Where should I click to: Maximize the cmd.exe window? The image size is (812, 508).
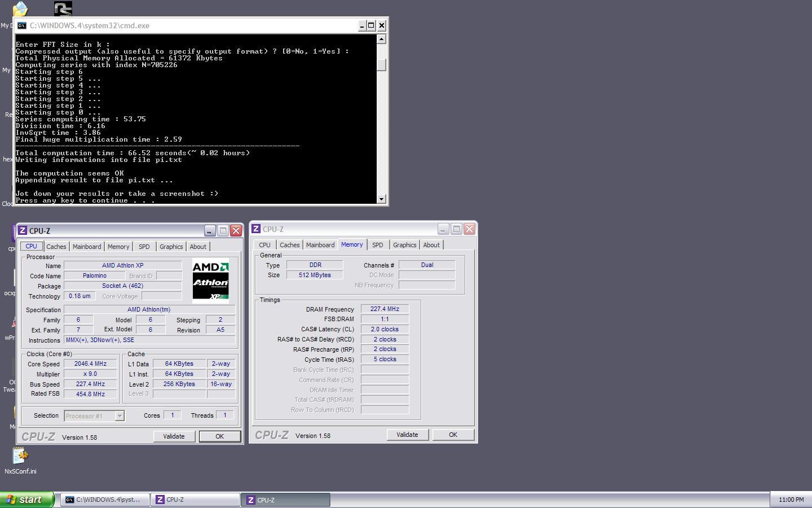point(372,25)
